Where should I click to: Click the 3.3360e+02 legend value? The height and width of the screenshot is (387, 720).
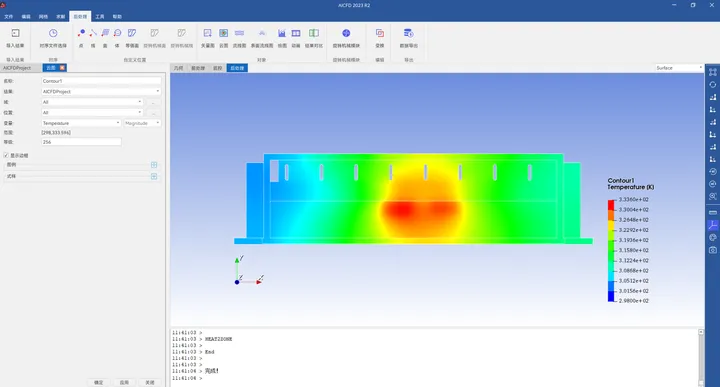pyautogui.click(x=633, y=200)
